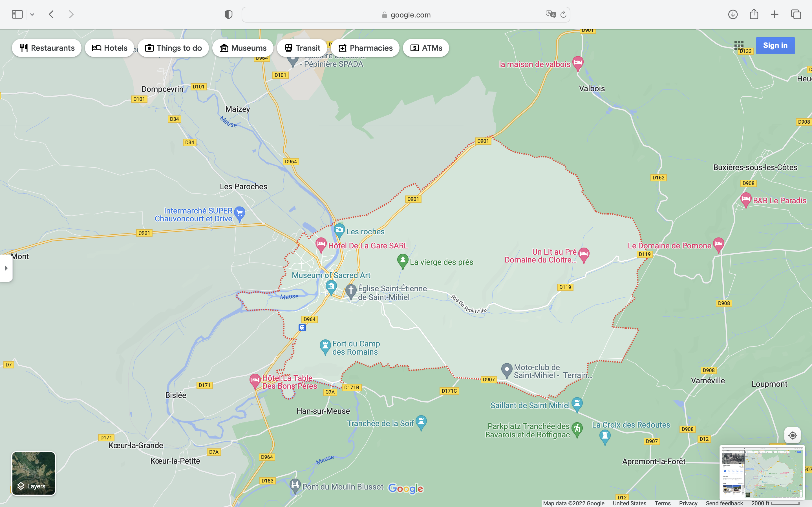
Task: Expand the collapsed side panel arrow
Action: click(6, 268)
